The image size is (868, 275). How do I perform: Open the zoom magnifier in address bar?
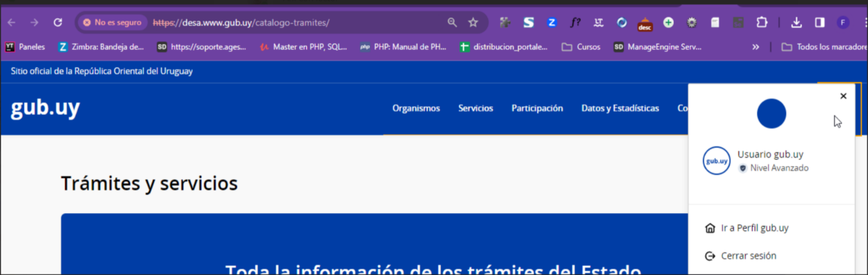pyautogui.click(x=452, y=23)
